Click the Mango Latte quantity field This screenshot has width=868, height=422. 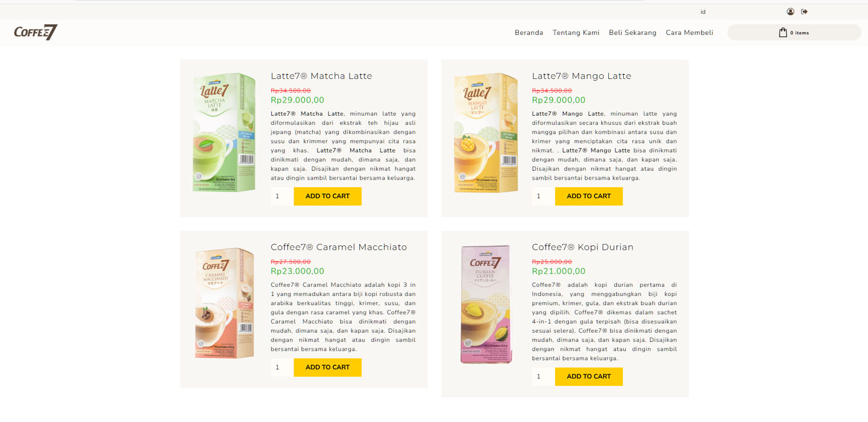(542, 197)
